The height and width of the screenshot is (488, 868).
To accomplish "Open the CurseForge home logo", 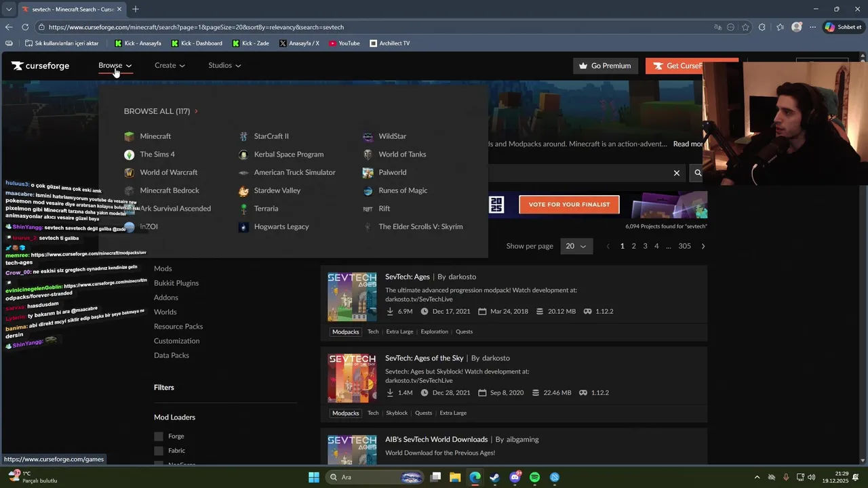I will (x=40, y=66).
